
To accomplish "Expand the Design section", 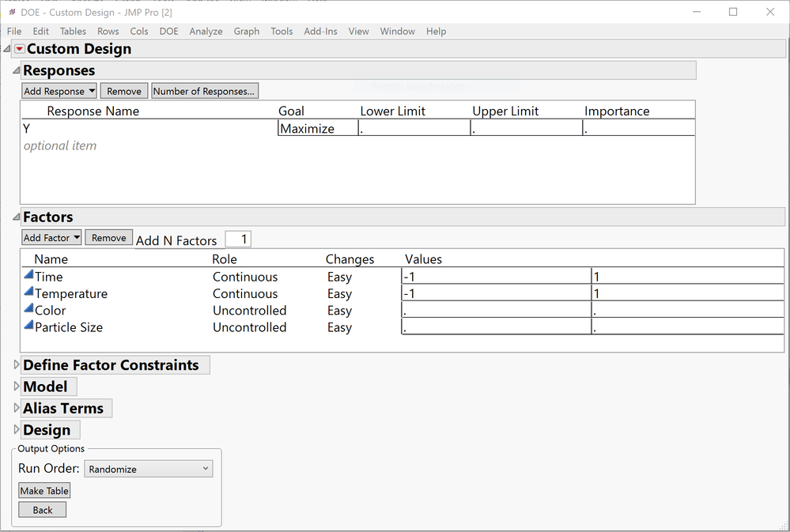I will coord(16,430).
